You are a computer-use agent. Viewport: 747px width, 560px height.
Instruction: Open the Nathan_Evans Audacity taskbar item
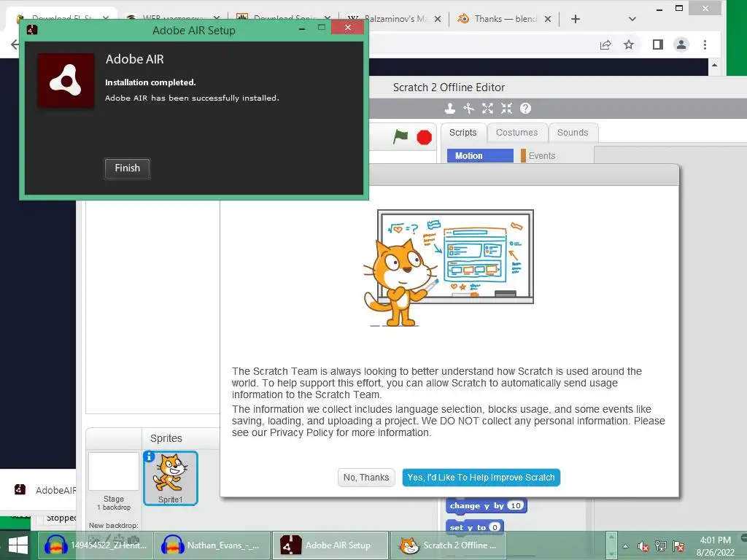point(212,545)
